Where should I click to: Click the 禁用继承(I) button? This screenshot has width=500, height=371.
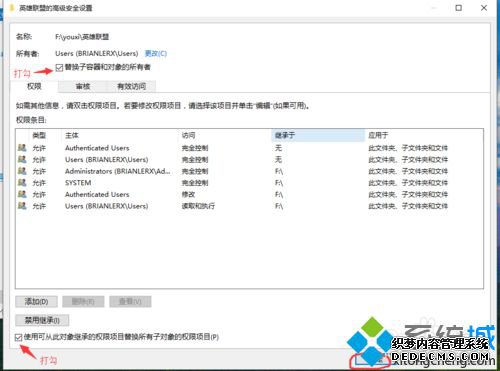tap(42, 320)
